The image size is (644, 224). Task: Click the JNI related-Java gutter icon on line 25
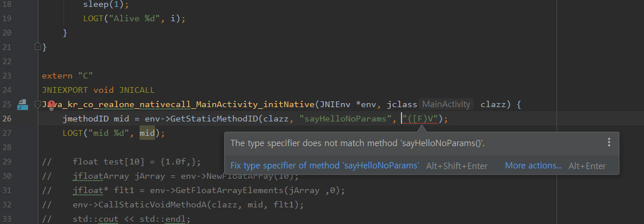click(x=22, y=105)
